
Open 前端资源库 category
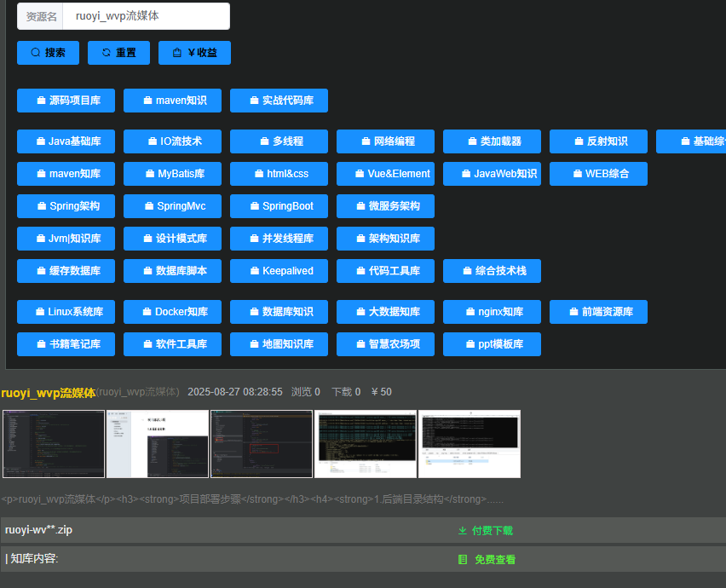pos(598,312)
